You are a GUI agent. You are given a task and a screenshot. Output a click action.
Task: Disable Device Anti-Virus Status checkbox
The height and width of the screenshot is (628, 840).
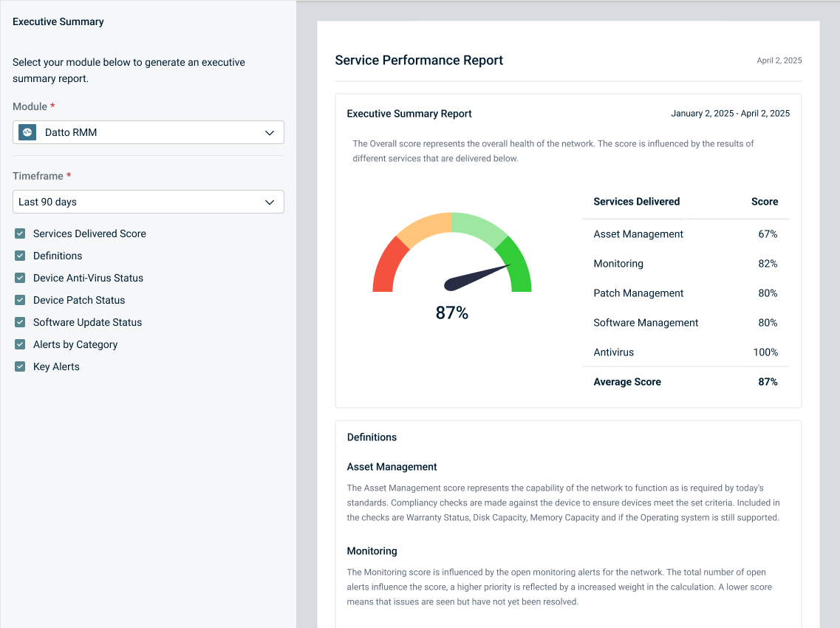(x=20, y=279)
